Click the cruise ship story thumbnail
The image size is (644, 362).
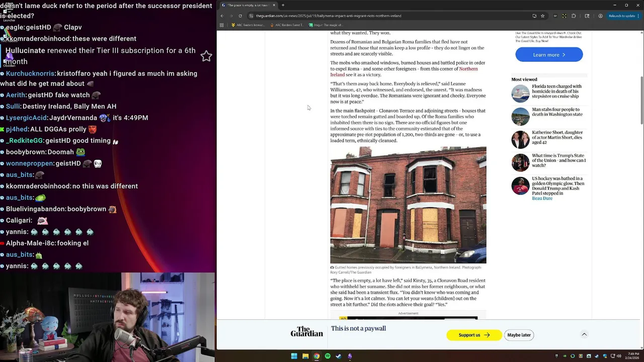coord(520,94)
